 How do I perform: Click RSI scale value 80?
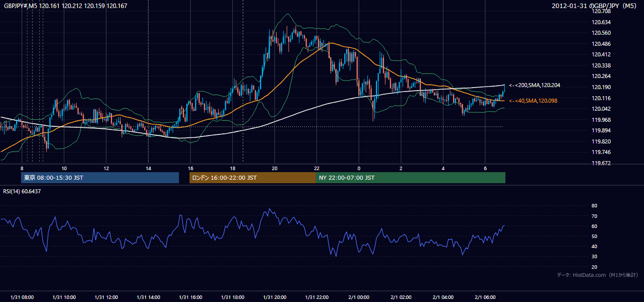point(594,206)
